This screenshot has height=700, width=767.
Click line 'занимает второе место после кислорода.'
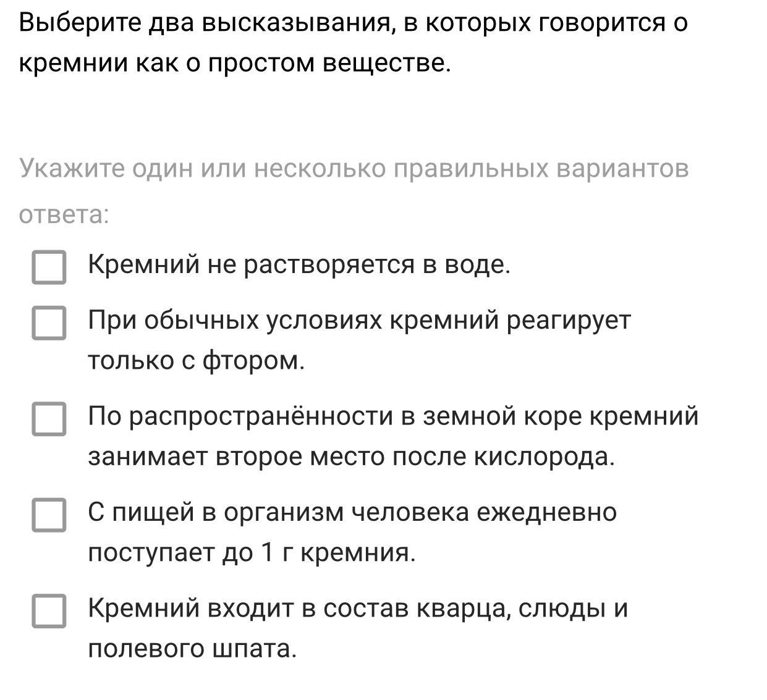point(351,457)
